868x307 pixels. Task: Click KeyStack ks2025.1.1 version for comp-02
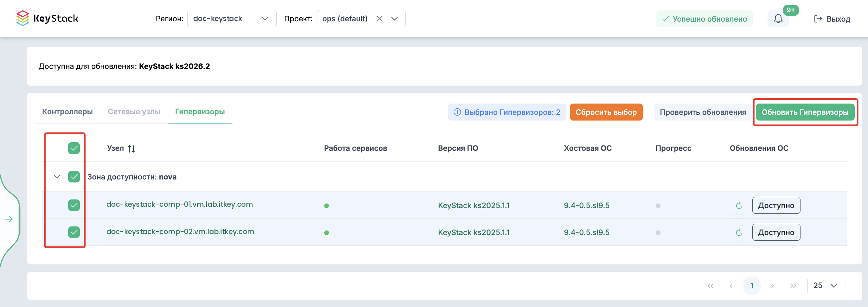click(x=474, y=232)
